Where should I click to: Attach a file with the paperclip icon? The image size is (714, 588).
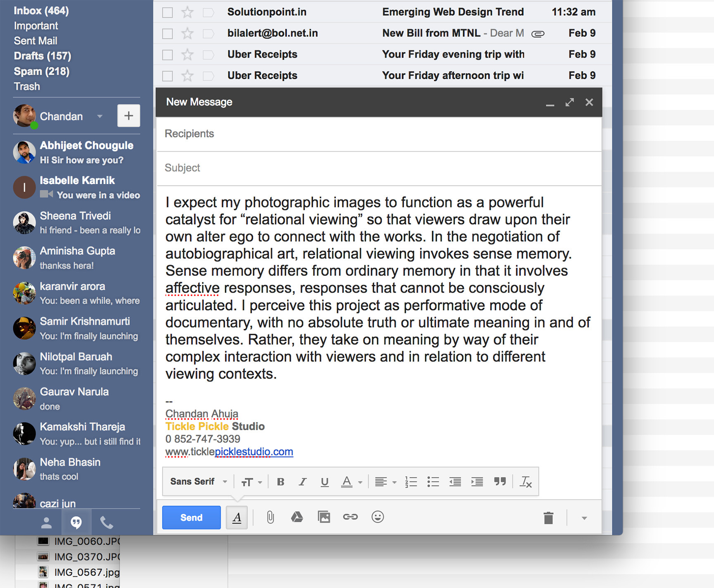pyautogui.click(x=270, y=517)
